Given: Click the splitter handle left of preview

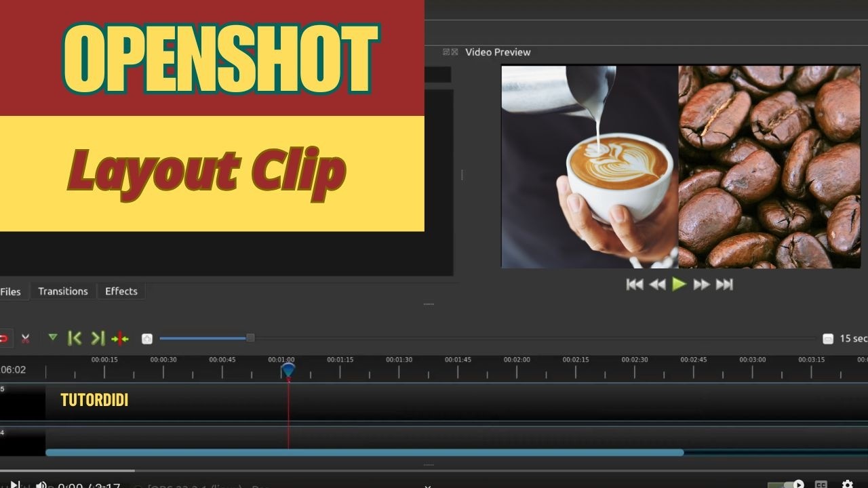Looking at the screenshot, I should coord(462,174).
